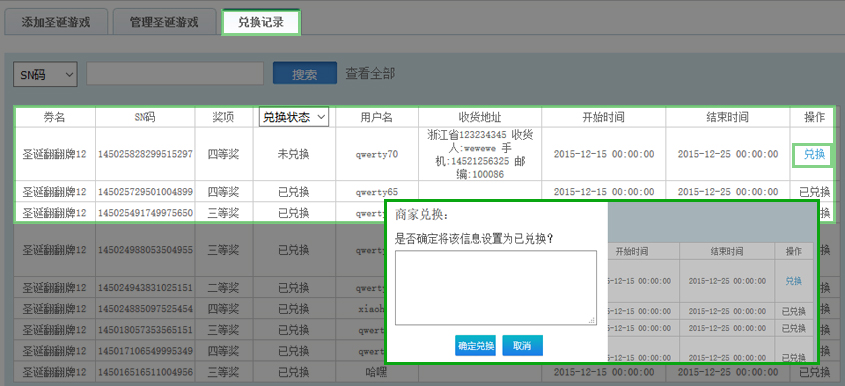Select SN code 145016516511004956
845x386 pixels.
145,372
